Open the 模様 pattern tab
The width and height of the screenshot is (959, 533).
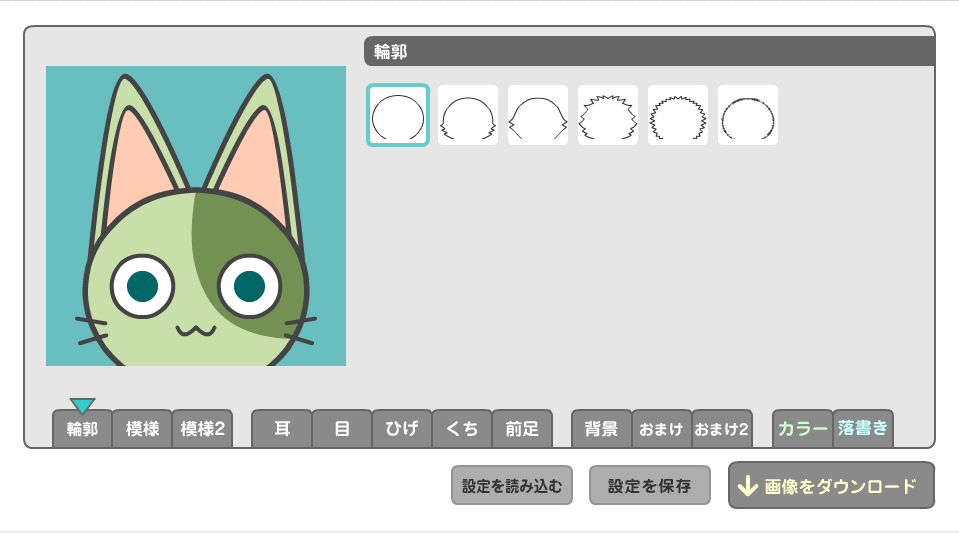click(142, 429)
